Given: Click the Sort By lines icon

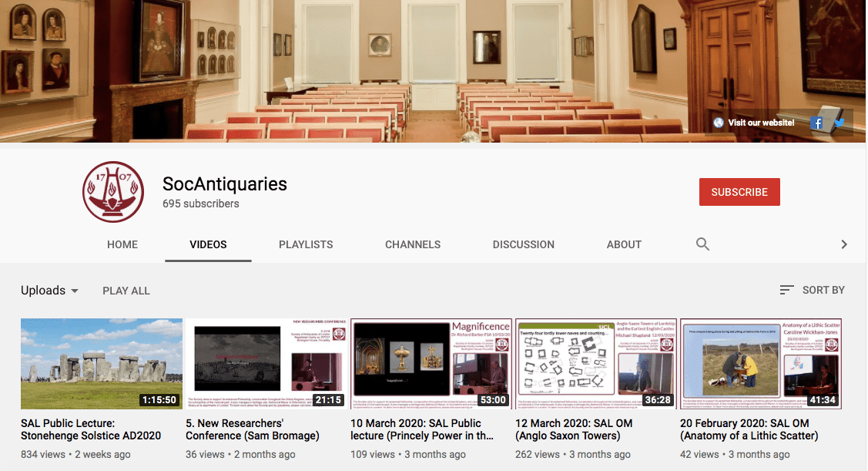Looking at the screenshot, I should tap(786, 291).
